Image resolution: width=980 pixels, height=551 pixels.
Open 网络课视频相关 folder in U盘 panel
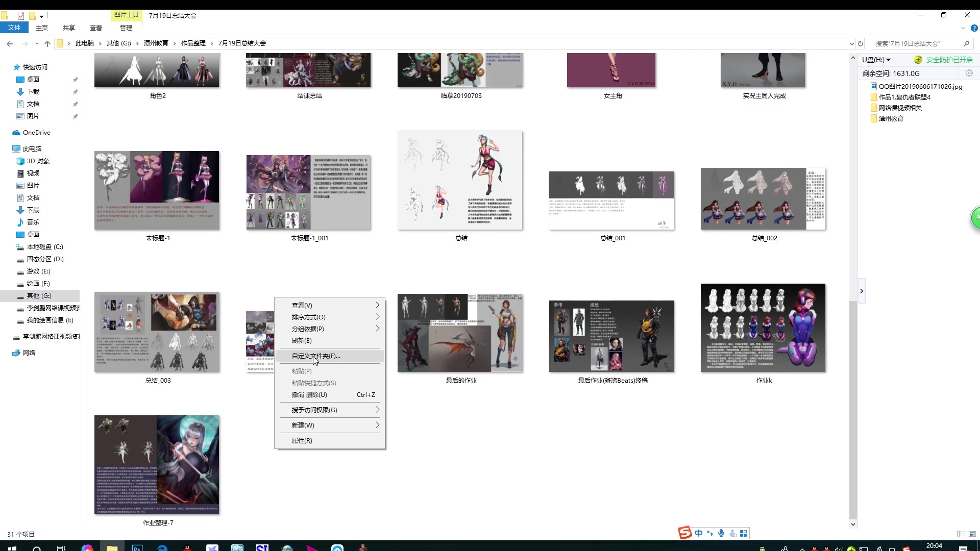click(x=896, y=108)
